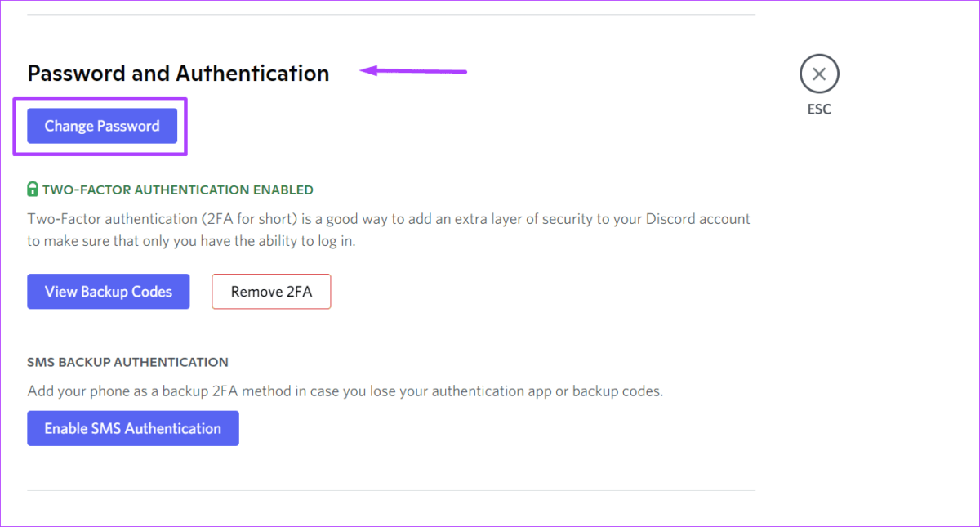Click the ESC label text
Image resolution: width=980 pixels, height=527 pixels.
pos(818,109)
